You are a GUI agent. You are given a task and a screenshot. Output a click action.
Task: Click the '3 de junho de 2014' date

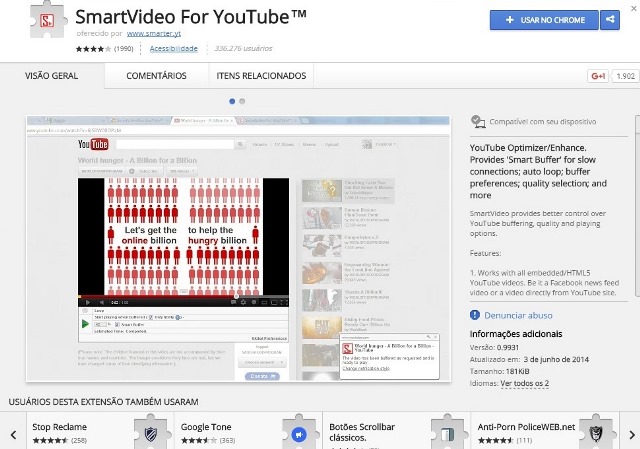click(556, 359)
